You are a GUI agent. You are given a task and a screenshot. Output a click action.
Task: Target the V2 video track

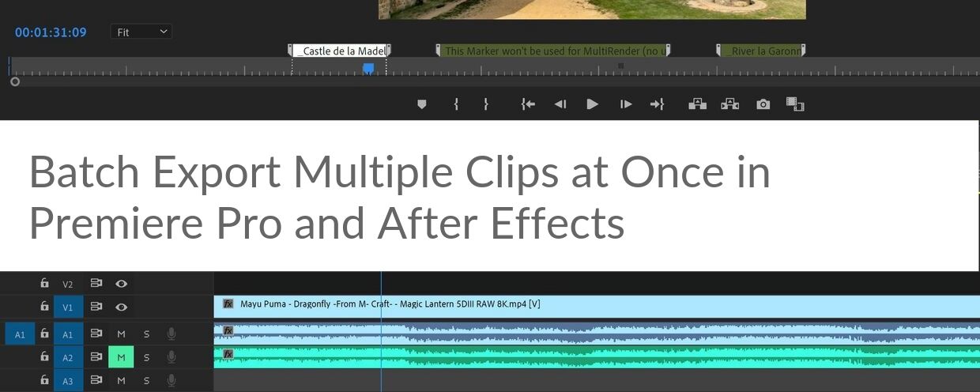click(x=68, y=284)
